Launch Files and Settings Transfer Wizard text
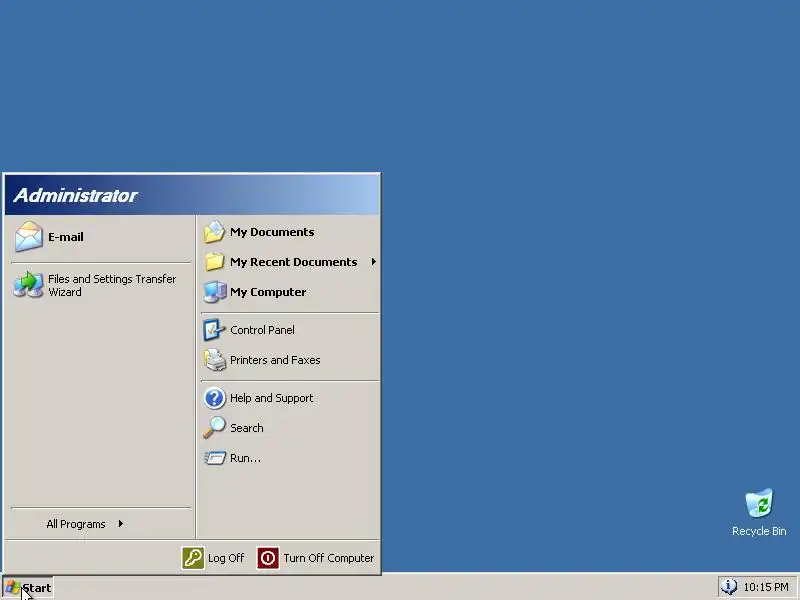Screen dimensions: 800x600 click(112, 286)
